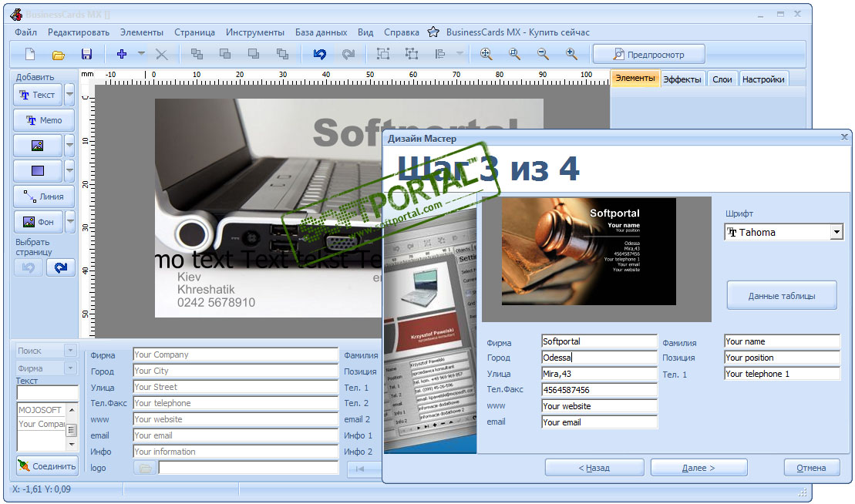The height and width of the screenshot is (504, 855).
Task: Open the dropdown arrow next to the image button
Action: point(69,146)
